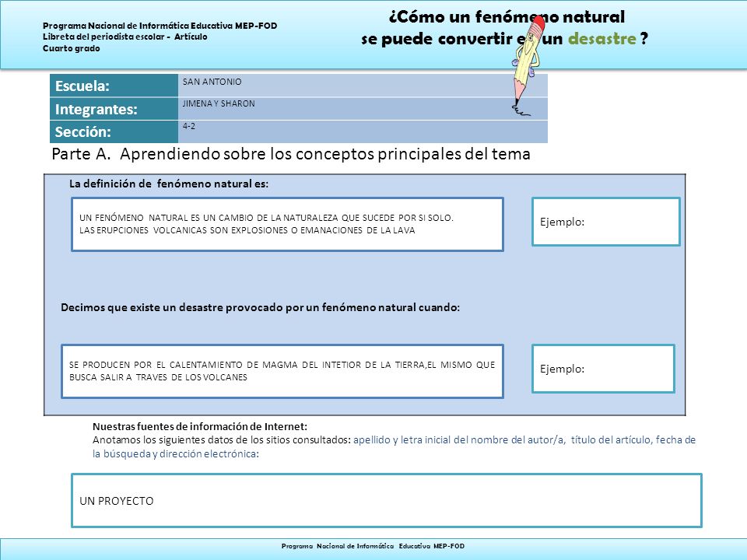Click 'Libreta del periodista escolar - Artículo' text

tap(124, 37)
